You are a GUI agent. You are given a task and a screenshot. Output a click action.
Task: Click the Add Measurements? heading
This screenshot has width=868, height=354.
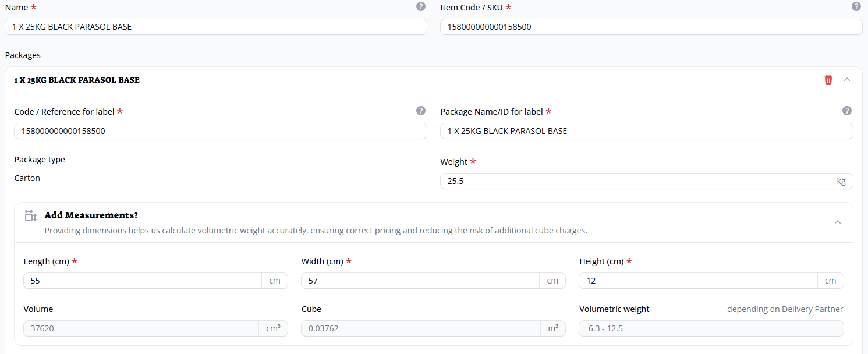(x=91, y=215)
